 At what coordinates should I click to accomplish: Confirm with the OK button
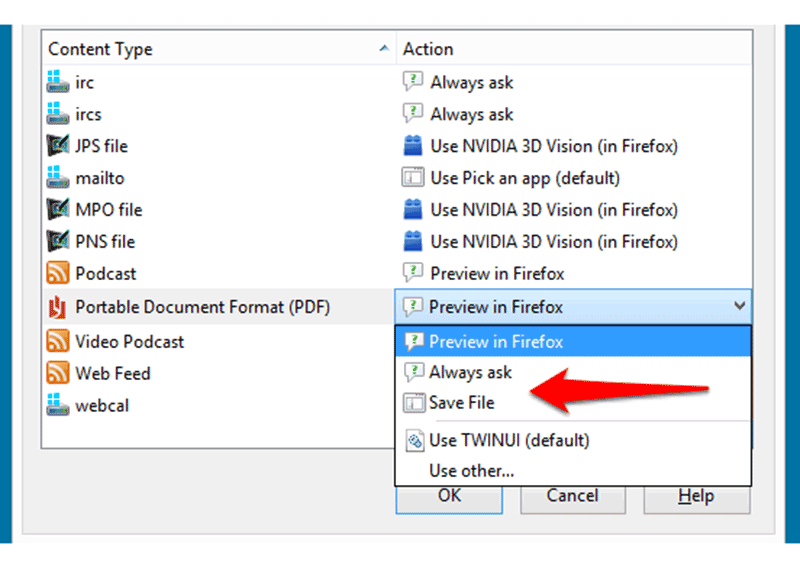point(449,498)
